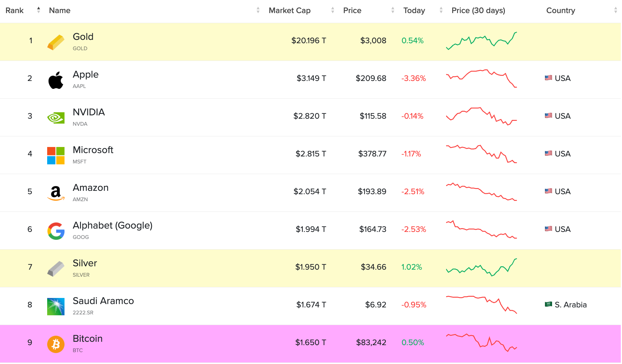Click the USA flag in Alphabet row
622x364 pixels.
(x=548, y=229)
